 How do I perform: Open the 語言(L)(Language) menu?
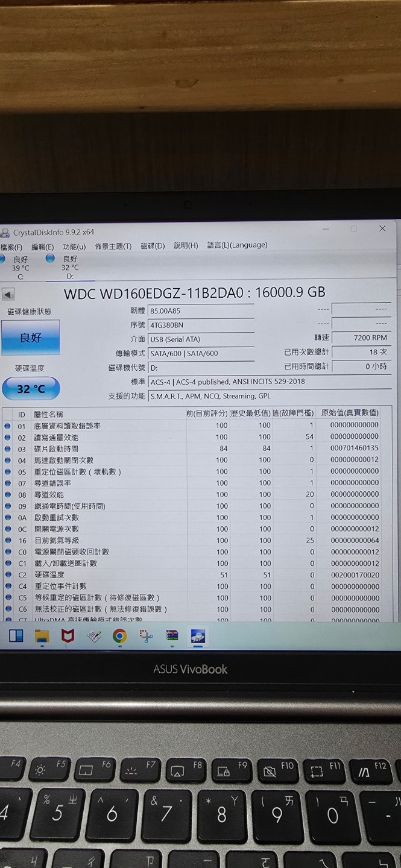tap(238, 245)
